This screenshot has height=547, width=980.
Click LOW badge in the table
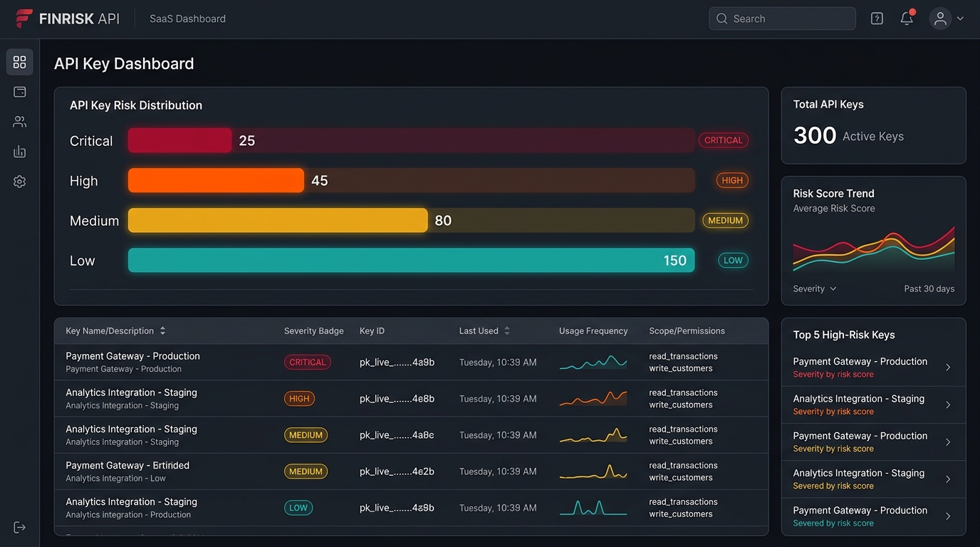click(x=298, y=507)
